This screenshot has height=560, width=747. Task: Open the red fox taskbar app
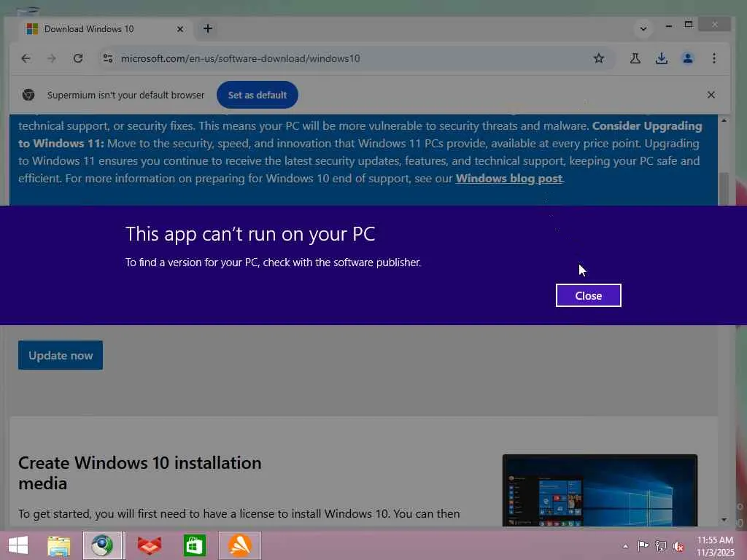click(x=149, y=545)
